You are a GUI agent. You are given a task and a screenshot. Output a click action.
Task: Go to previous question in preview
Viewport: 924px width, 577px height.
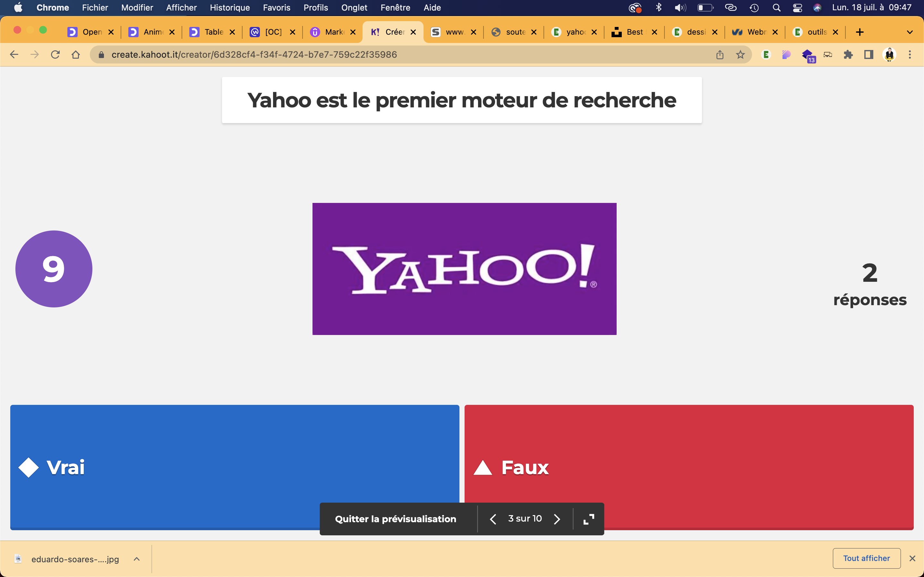tap(493, 519)
